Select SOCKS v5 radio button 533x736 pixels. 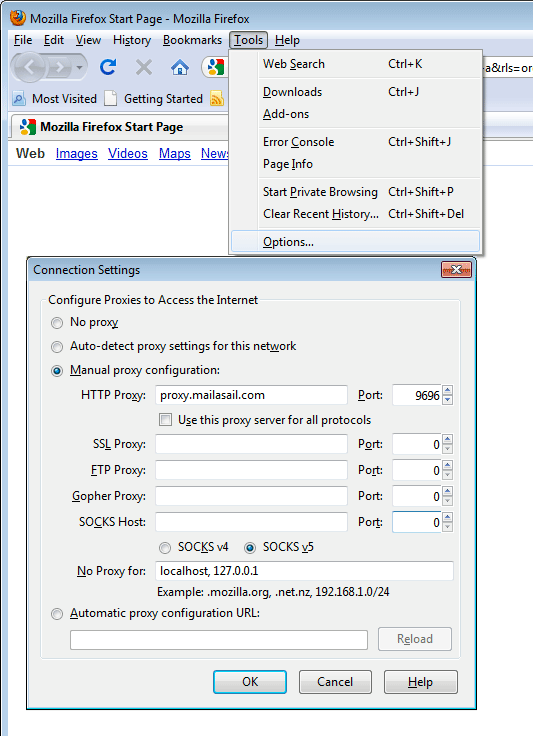coord(250,548)
